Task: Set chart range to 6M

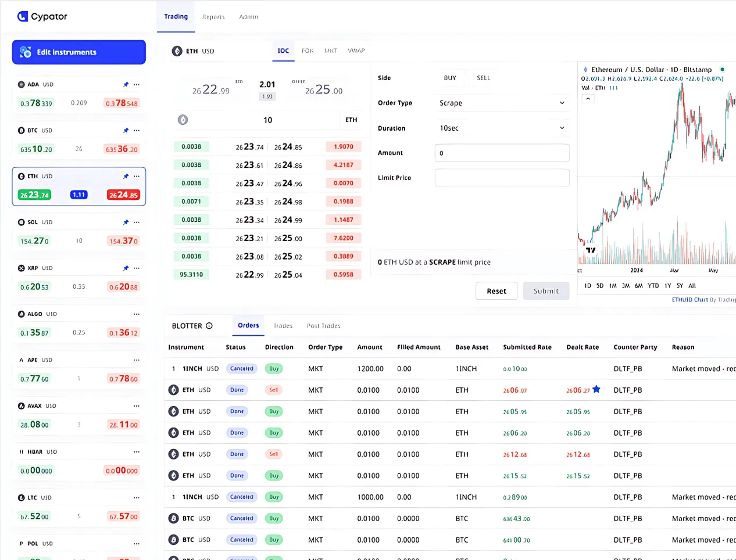Action: (x=639, y=286)
